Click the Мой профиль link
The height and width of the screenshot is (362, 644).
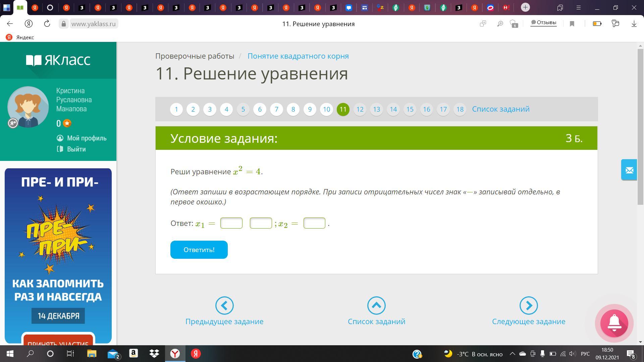87,138
